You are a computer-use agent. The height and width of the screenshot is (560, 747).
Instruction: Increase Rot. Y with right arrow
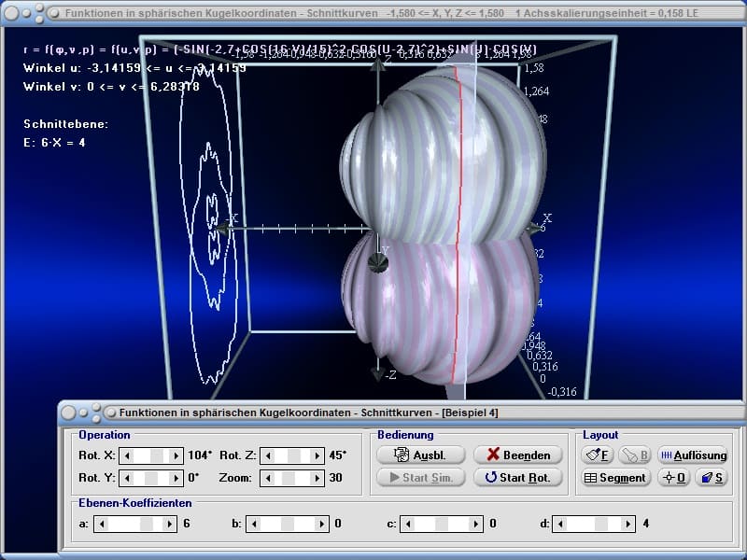(x=176, y=478)
